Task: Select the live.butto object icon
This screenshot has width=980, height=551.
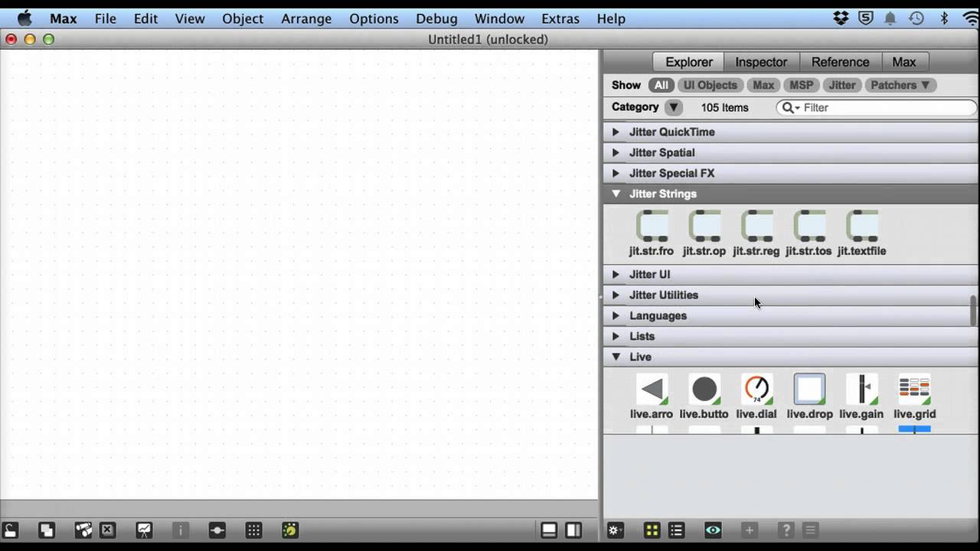Action: 704,390
